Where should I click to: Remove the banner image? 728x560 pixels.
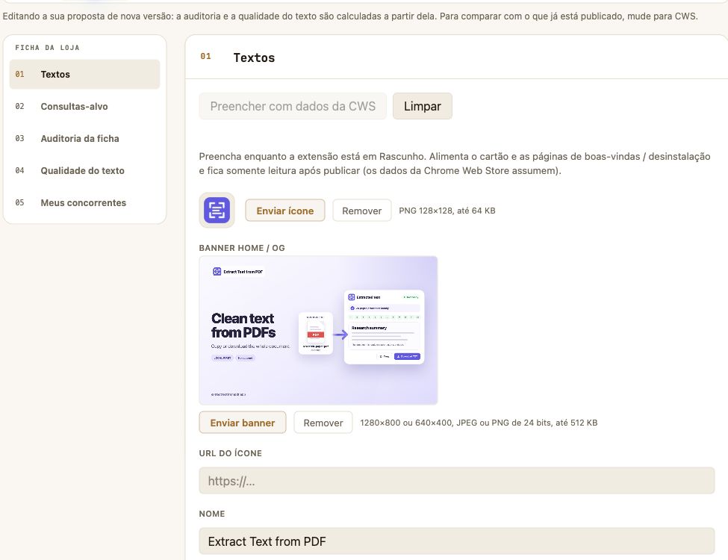tap(323, 423)
